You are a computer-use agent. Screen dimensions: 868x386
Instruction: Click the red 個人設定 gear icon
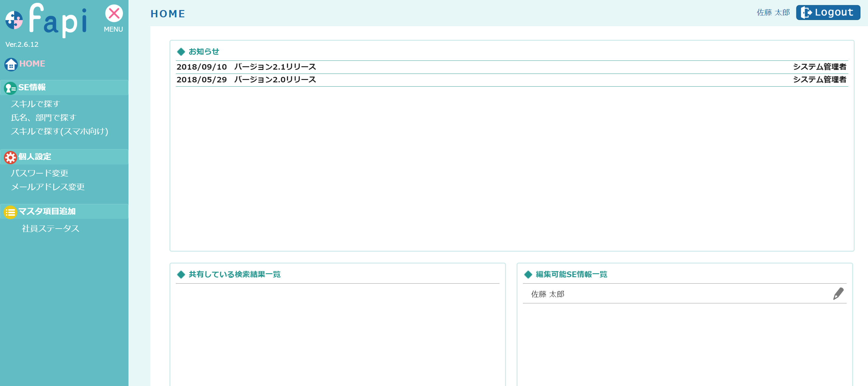tap(10, 157)
